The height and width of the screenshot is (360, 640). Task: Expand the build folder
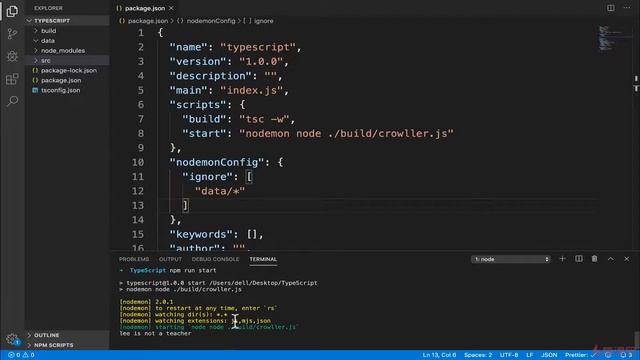pos(67,31)
